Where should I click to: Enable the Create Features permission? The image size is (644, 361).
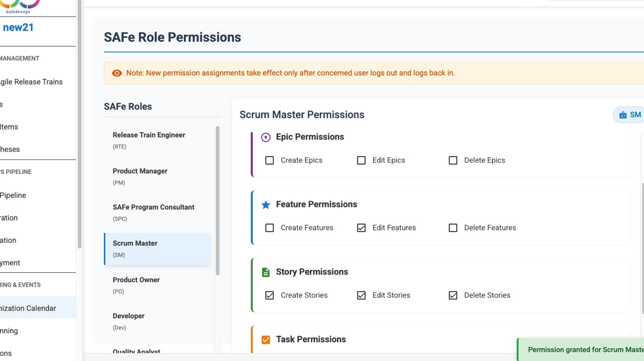270,227
